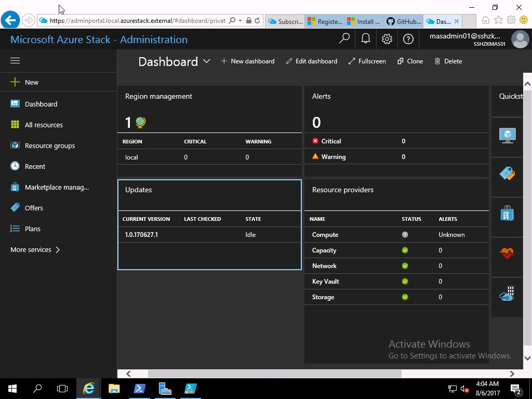This screenshot has height=399, width=532.
Task: Click the Quickstart offers tag icon
Action: point(507,174)
